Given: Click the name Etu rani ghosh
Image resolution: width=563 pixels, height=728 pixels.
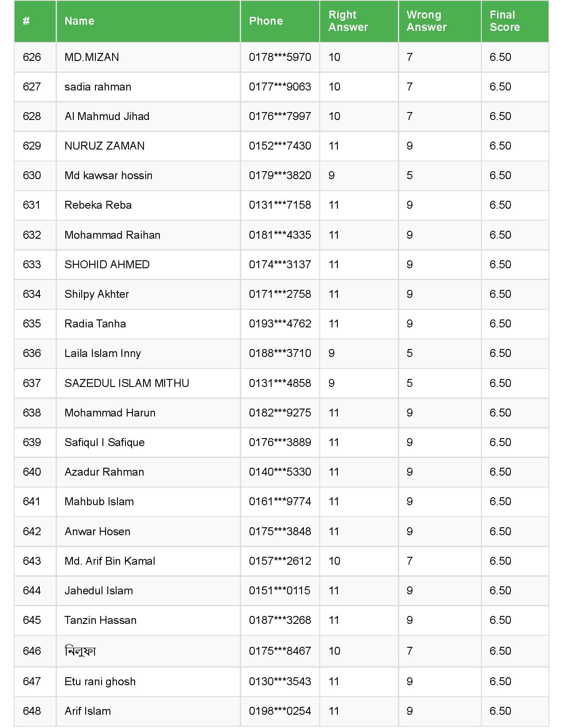Looking at the screenshot, I should (x=100, y=682).
